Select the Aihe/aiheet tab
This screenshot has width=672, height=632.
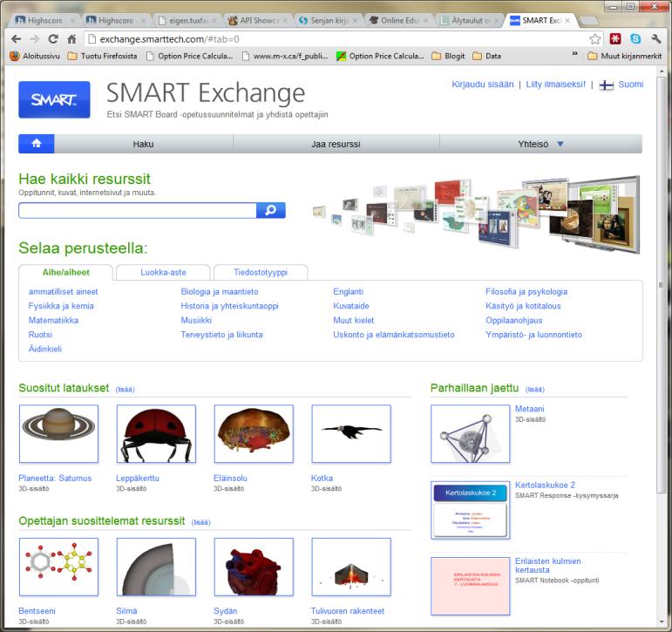65,272
